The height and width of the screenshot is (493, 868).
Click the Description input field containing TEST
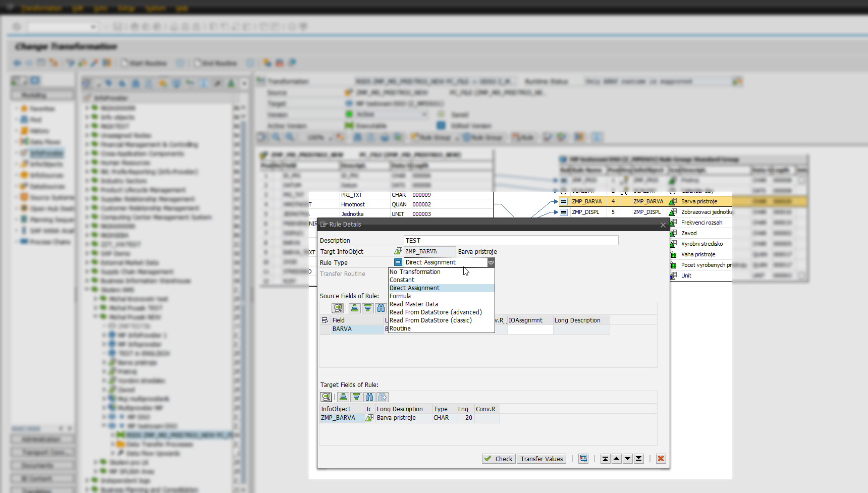point(511,241)
